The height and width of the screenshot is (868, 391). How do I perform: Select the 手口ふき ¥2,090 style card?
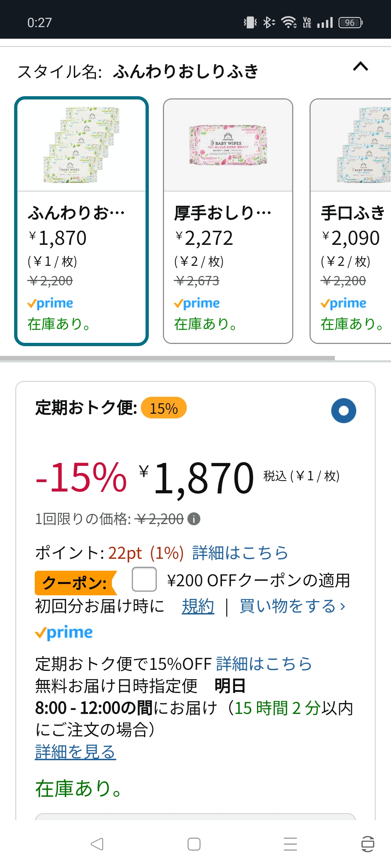click(x=350, y=221)
